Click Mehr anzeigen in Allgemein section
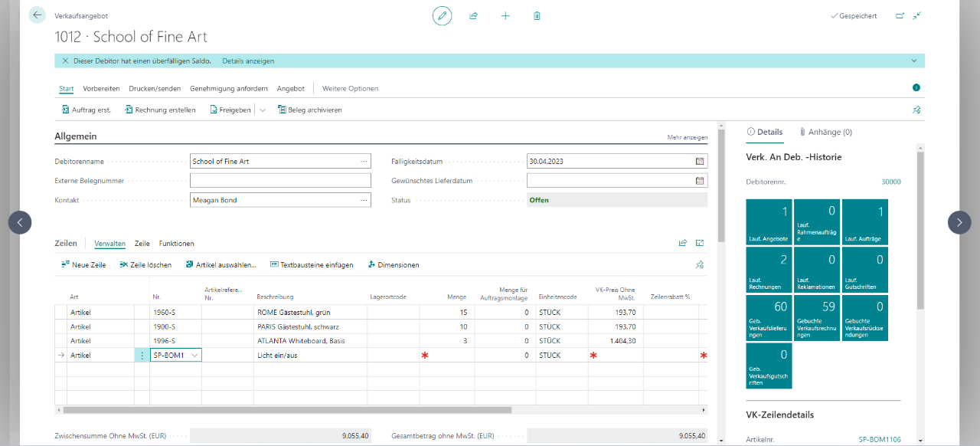 [687, 138]
